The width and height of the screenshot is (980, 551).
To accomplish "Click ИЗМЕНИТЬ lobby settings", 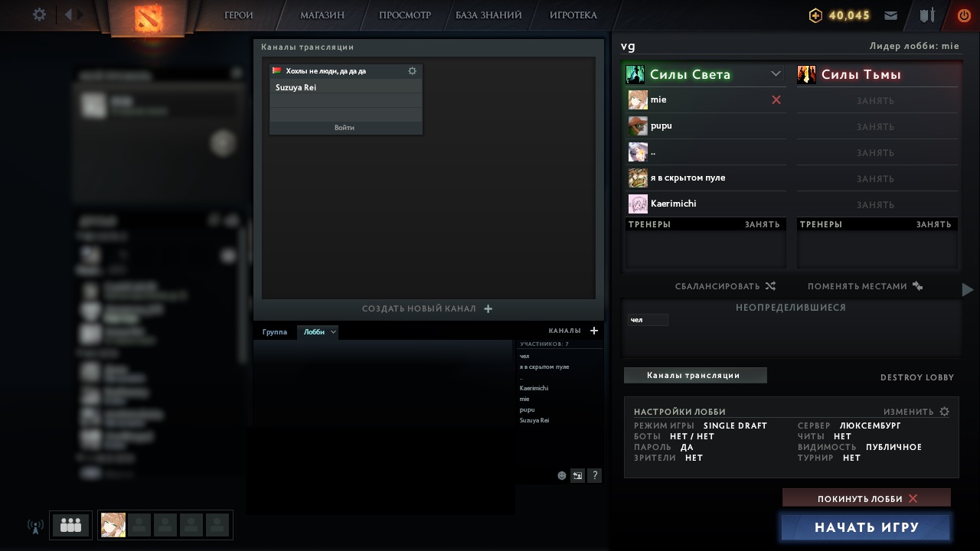I will pyautogui.click(x=909, y=412).
